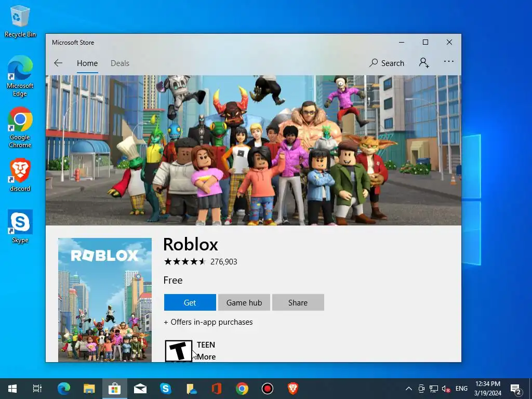
Task: Share the Roblox store page
Action: click(x=298, y=302)
